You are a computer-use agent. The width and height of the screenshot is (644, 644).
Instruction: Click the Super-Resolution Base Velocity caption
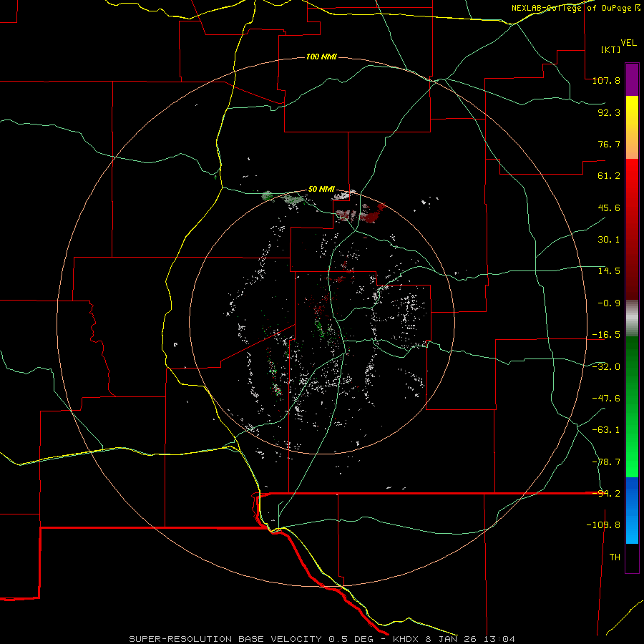pos(322,639)
